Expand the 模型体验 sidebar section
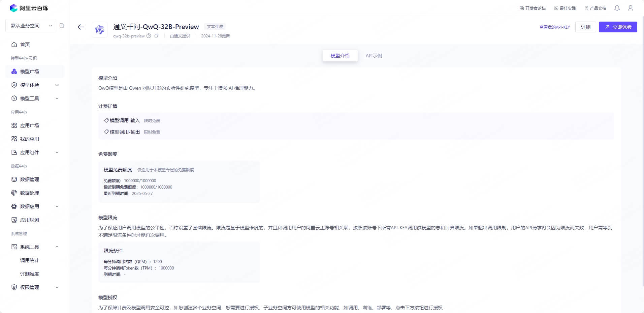Image resolution: width=644 pixels, height=313 pixels. (30, 85)
